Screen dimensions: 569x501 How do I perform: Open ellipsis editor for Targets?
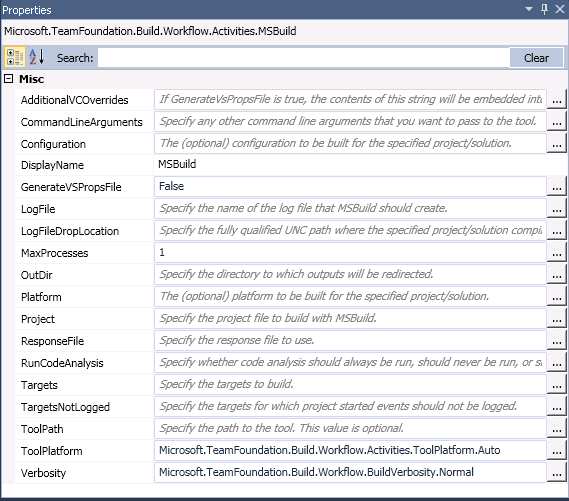pyautogui.click(x=557, y=385)
